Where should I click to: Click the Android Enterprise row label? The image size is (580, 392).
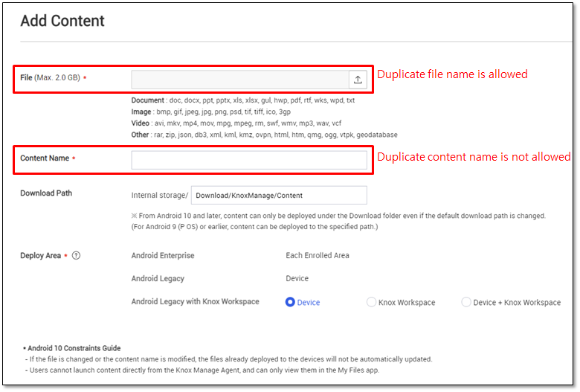(163, 255)
